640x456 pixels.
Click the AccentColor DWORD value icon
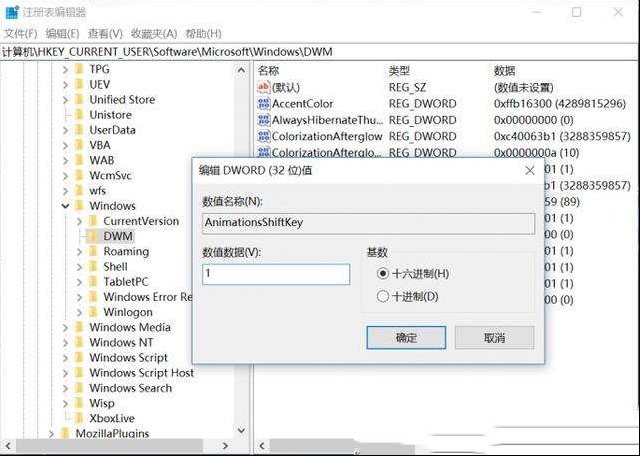pos(264,104)
